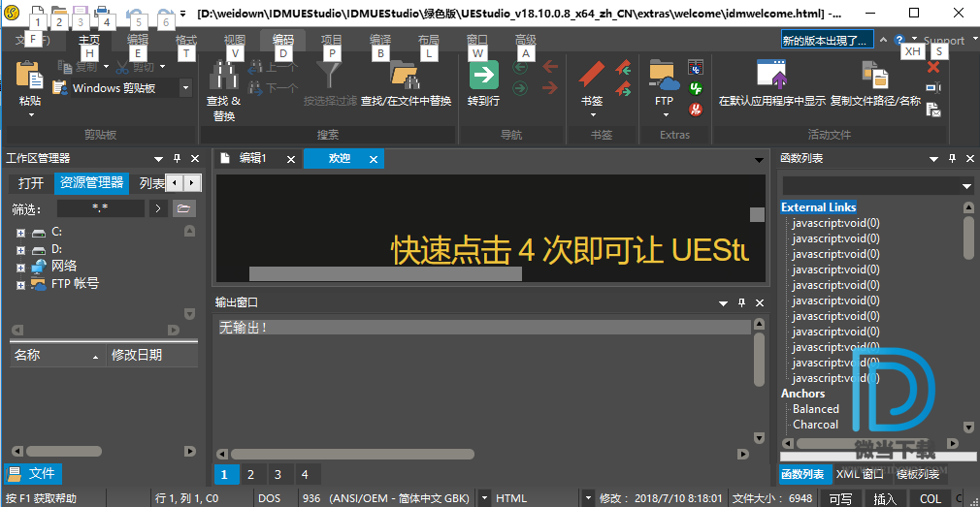Switch to the 打开 workspace tab
The image size is (980, 507).
click(31, 183)
